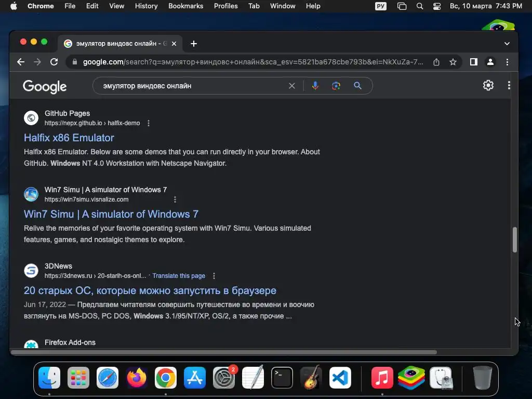Open Disk Utility from the Dock

coord(441,378)
